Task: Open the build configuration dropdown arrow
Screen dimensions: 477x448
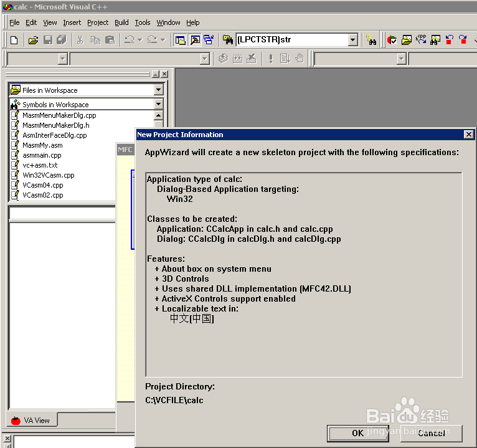Action: coord(402,59)
